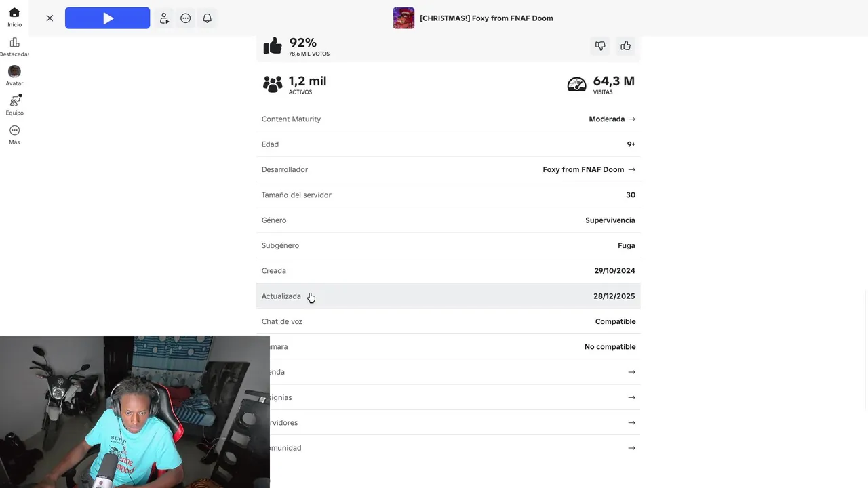
Task: Open the Avatar sidebar icon
Action: point(14,76)
